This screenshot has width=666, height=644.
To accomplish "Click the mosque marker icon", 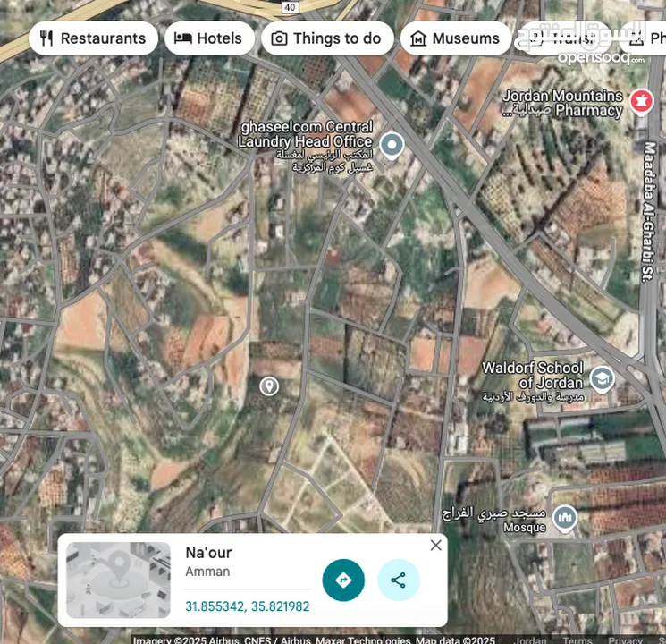I will pyautogui.click(x=564, y=518).
